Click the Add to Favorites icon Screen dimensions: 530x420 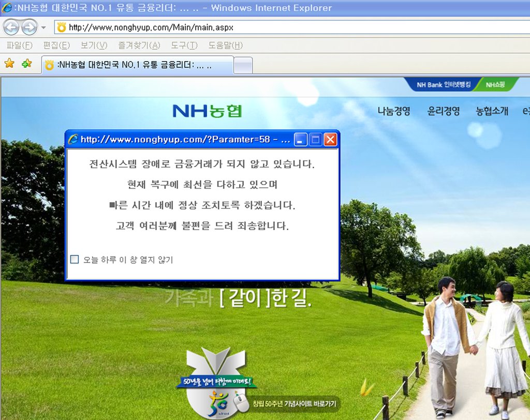tap(26, 64)
